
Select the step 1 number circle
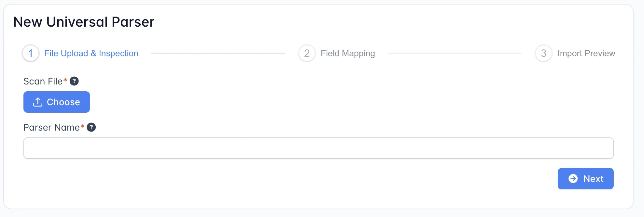[31, 53]
